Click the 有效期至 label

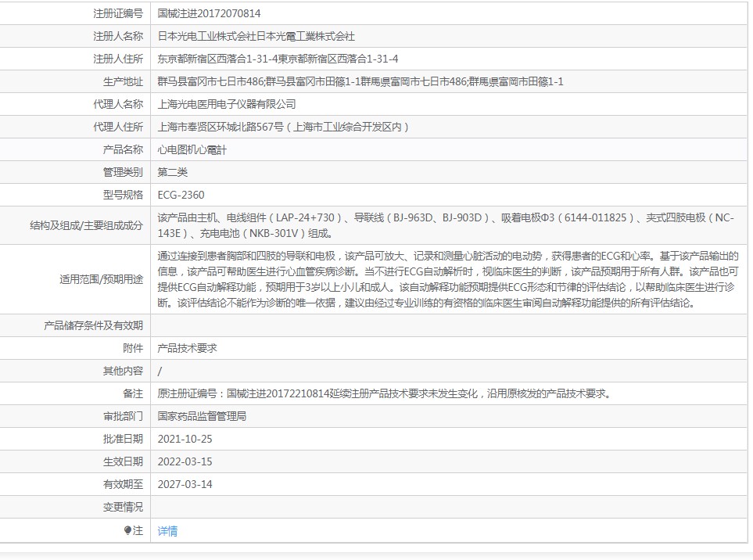123,484
